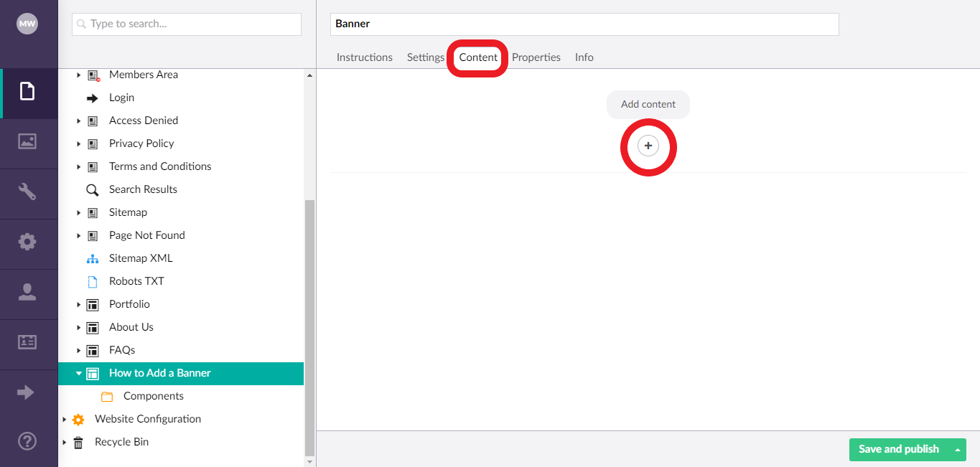Click the Portfolio layout icon

coord(92,305)
